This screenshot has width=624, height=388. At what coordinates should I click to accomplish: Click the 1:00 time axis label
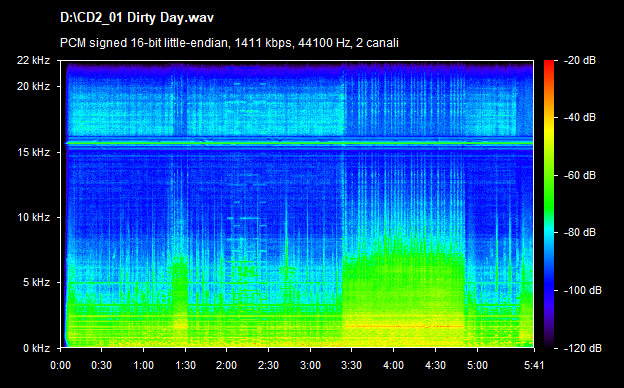(143, 365)
